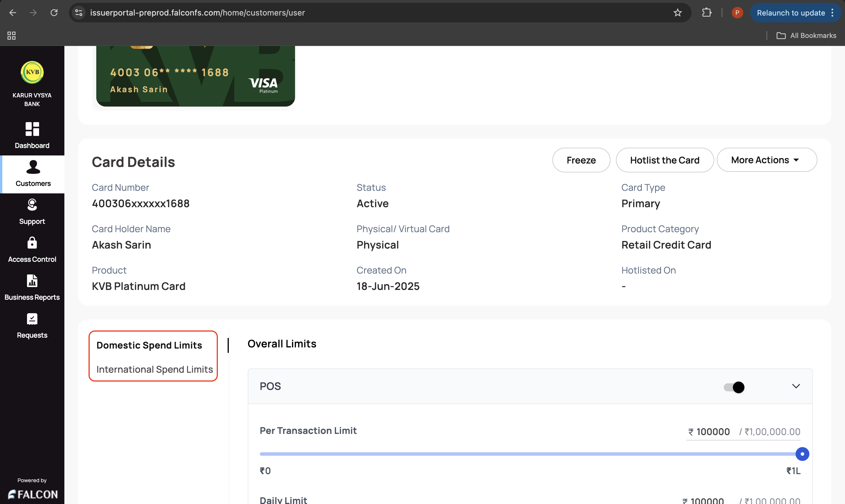Open the Dashboard sidebar icon
This screenshot has height=504, width=845.
click(x=32, y=129)
